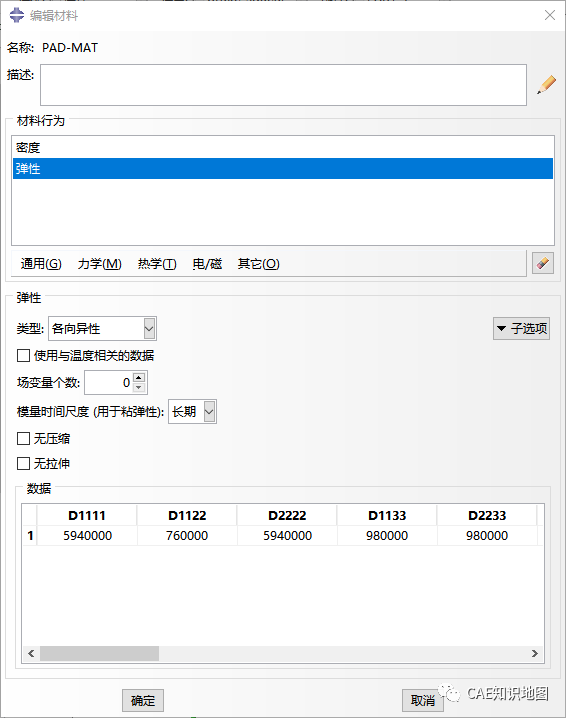This screenshot has width=566, height=718.
Task: Click the D1133 cell value 980000
Action: coord(387,536)
